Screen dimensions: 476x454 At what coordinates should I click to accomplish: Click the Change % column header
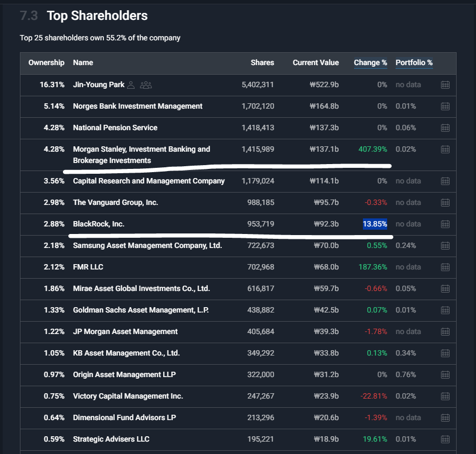click(370, 63)
